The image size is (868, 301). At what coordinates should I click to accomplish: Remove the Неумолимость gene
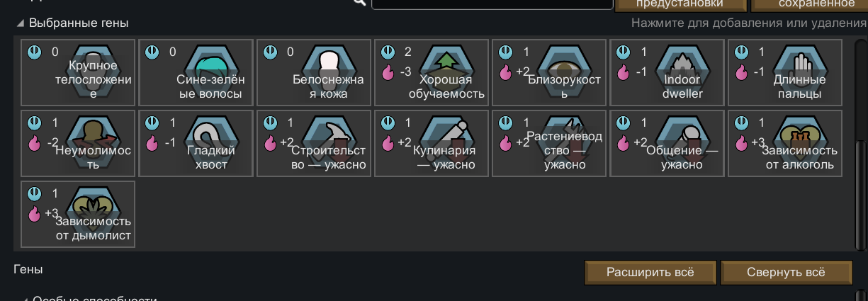(x=78, y=144)
